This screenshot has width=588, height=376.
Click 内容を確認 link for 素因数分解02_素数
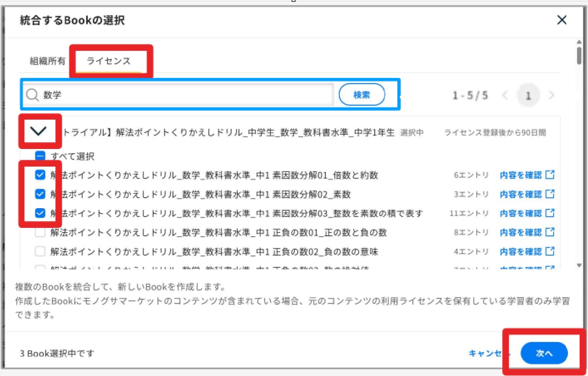click(x=521, y=194)
